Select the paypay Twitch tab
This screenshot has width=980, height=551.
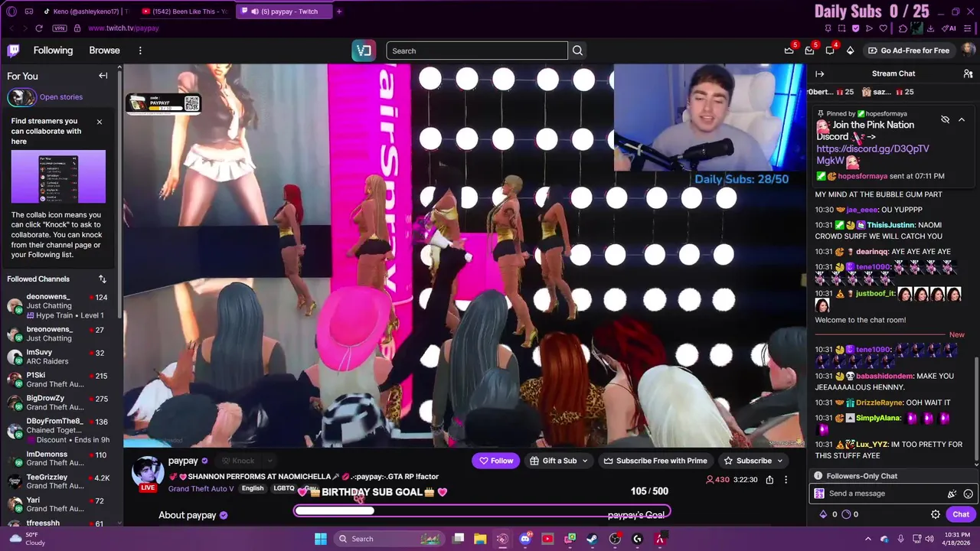pyautogui.click(x=283, y=11)
